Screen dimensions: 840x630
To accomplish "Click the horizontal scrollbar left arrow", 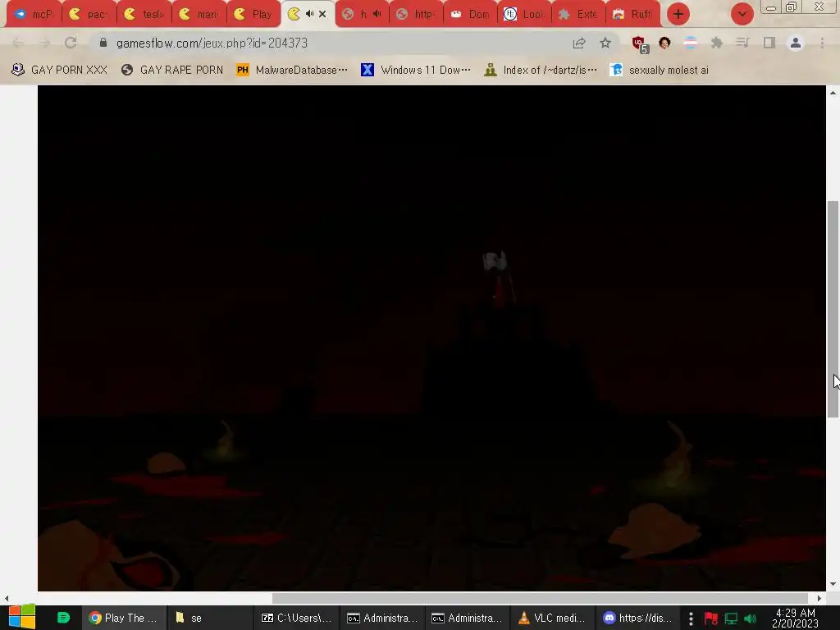I will [x=7, y=598].
